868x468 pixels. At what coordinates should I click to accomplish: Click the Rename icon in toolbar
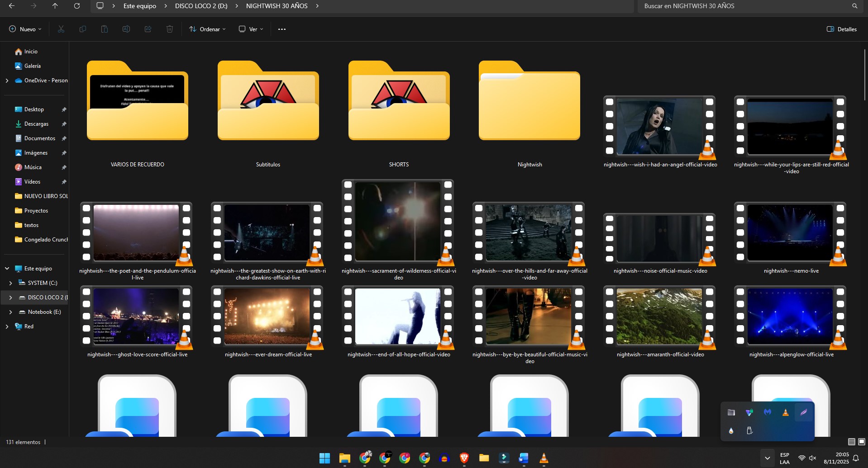point(126,29)
